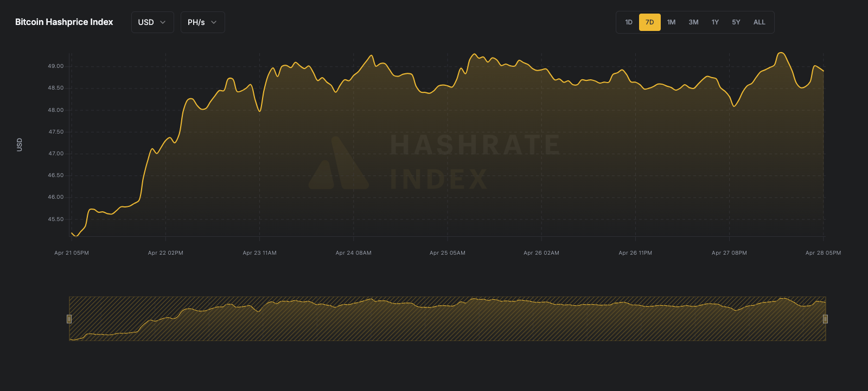This screenshot has height=391, width=868.
Task: Click the 47.00 y-axis value
Action: [x=56, y=154]
